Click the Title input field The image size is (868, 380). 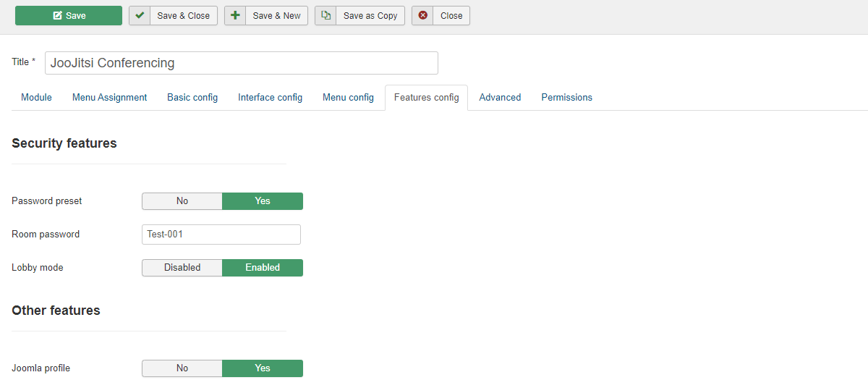242,63
